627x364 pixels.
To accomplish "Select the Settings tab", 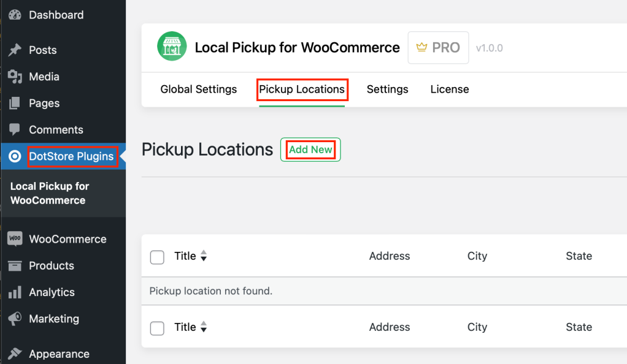I will (x=388, y=89).
